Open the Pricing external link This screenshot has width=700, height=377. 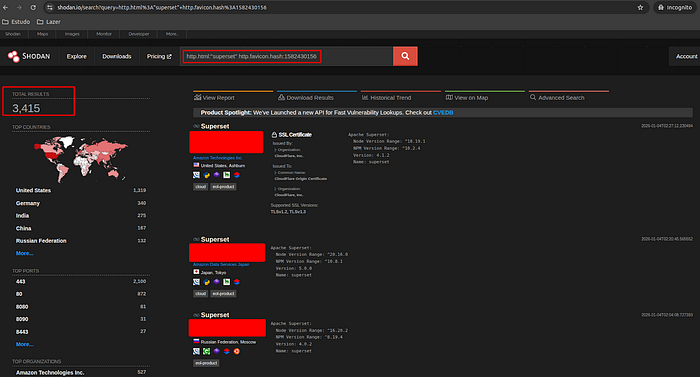tap(159, 56)
